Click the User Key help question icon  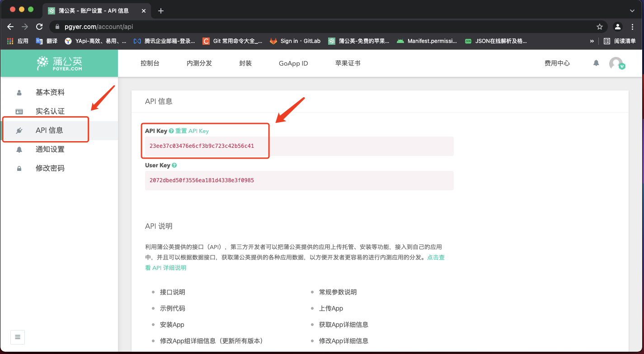[174, 165]
